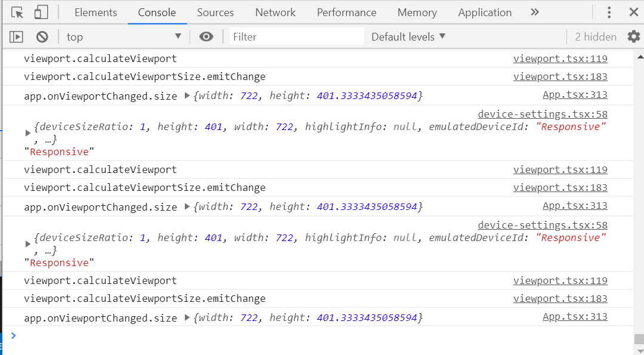Expand the width 722 object on App.tsx:313 line
This screenshot has width=644, height=355.
coord(187,94)
